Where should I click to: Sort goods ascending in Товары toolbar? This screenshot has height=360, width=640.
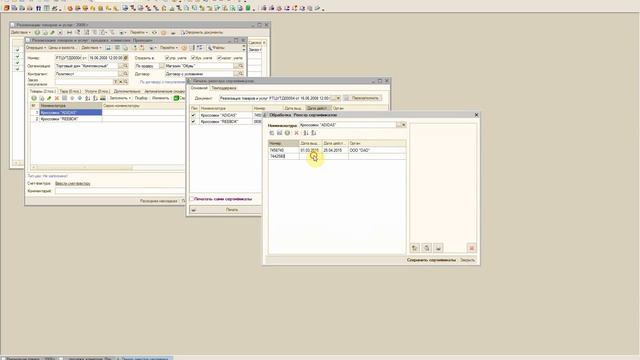click(x=87, y=98)
